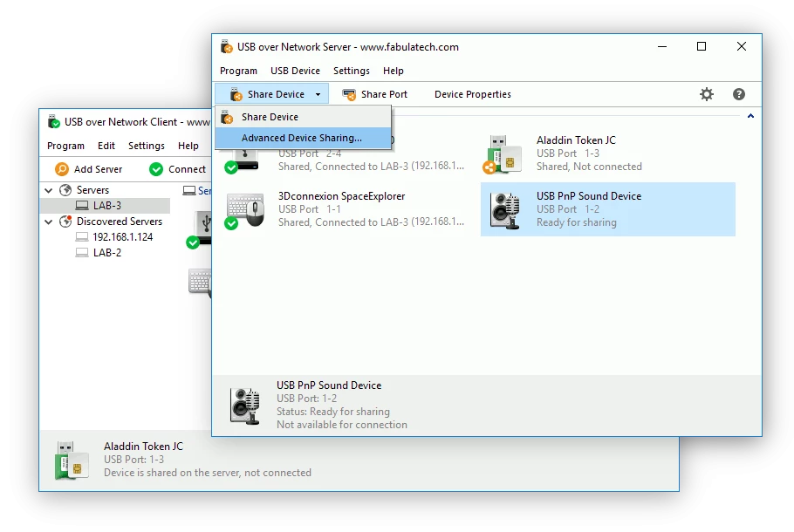This screenshot has height=532, width=794.
Task: Select the 3Dconnexion SpaceExplorer device name
Action: tap(342, 196)
